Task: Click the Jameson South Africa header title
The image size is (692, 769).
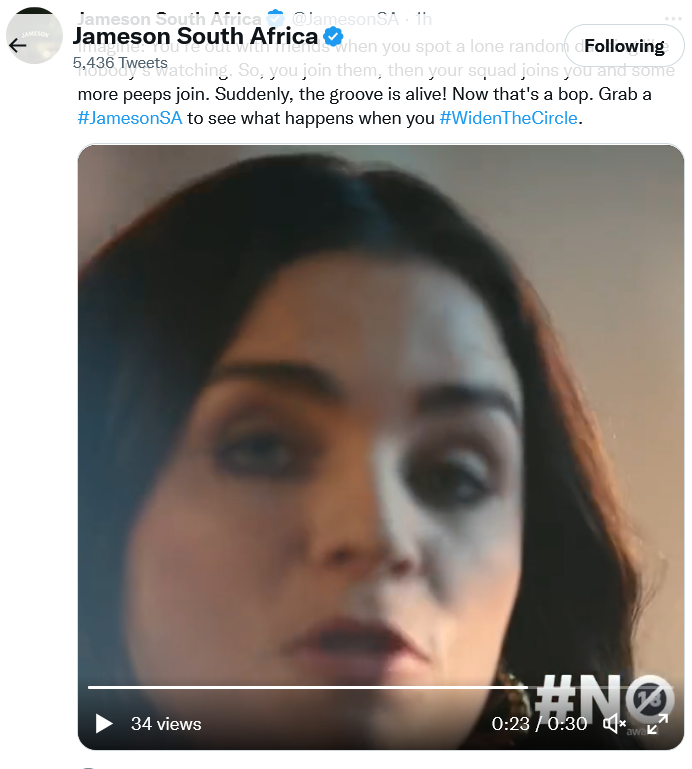Action: 196,38
